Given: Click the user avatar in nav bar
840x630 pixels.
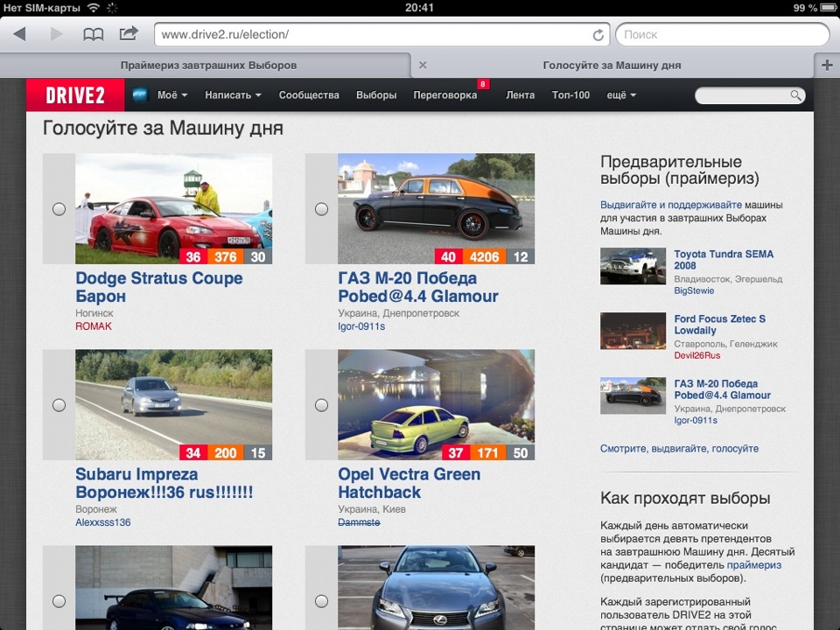Looking at the screenshot, I should [140, 94].
